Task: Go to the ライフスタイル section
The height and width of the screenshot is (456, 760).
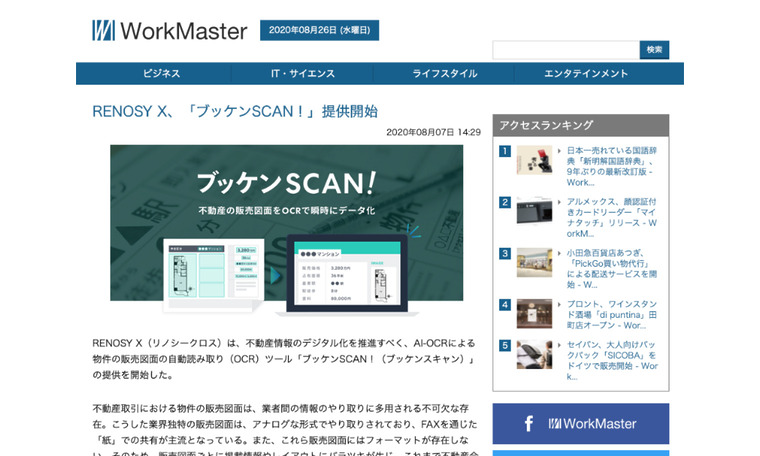Action: pyautogui.click(x=445, y=74)
